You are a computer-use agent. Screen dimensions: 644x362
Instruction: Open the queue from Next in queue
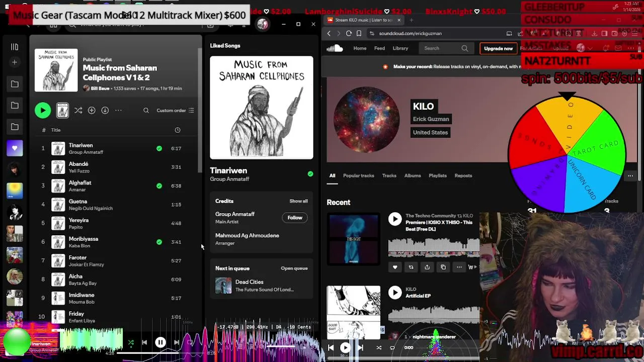tap(294, 268)
